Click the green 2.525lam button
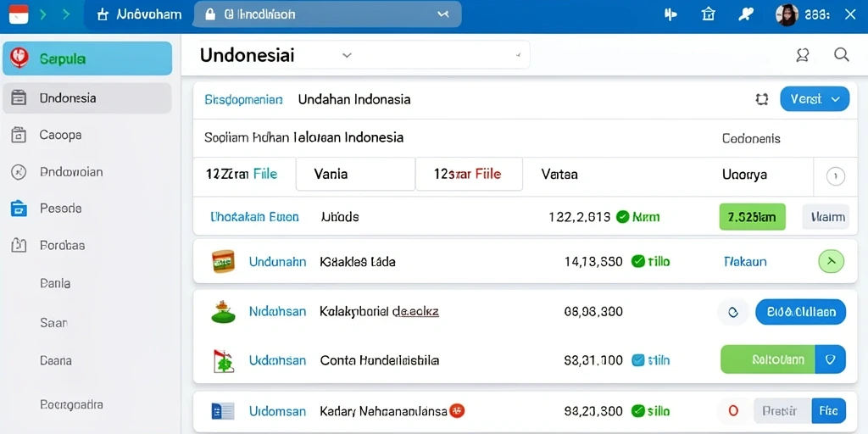This screenshot has height=434, width=868. point(753,217)
